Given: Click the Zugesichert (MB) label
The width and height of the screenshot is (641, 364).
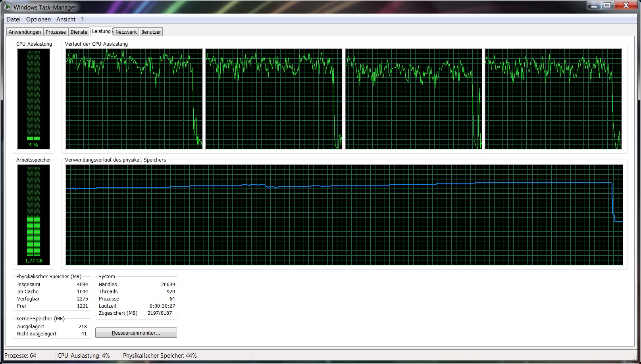Looking at the screenshot, I should point(118,313).
